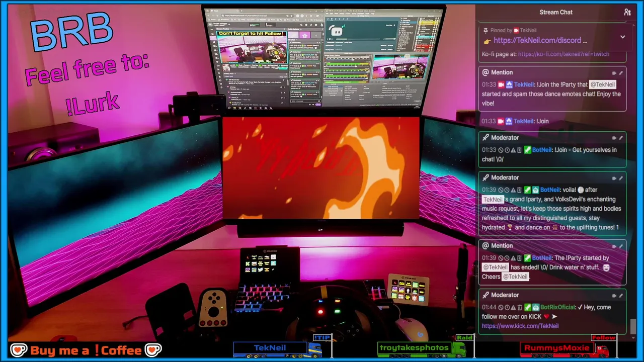Click trash delete icon on BotNeil's !Join message
The width and height of the screenshot is (644, 362).
(519, 150)
